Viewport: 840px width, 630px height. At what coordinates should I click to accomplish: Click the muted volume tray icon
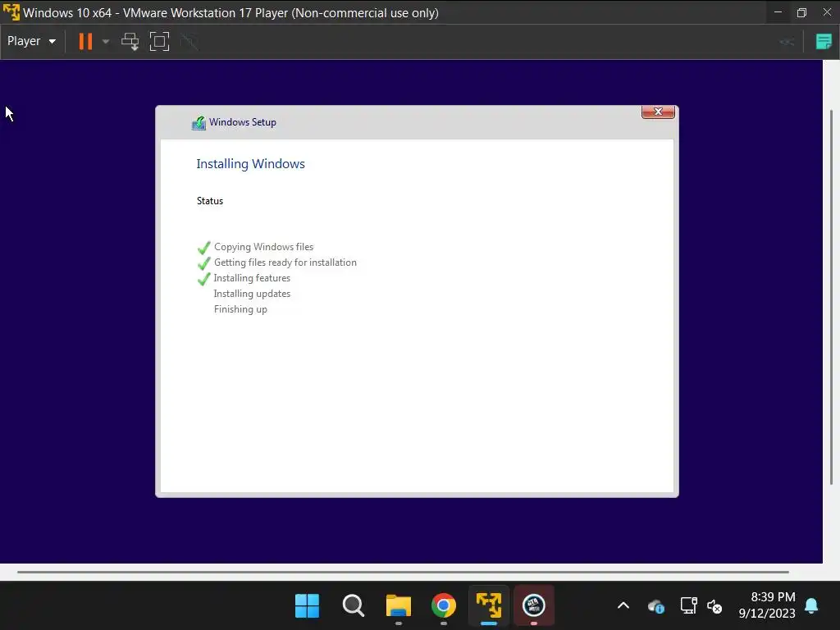[x=714, y=606]
